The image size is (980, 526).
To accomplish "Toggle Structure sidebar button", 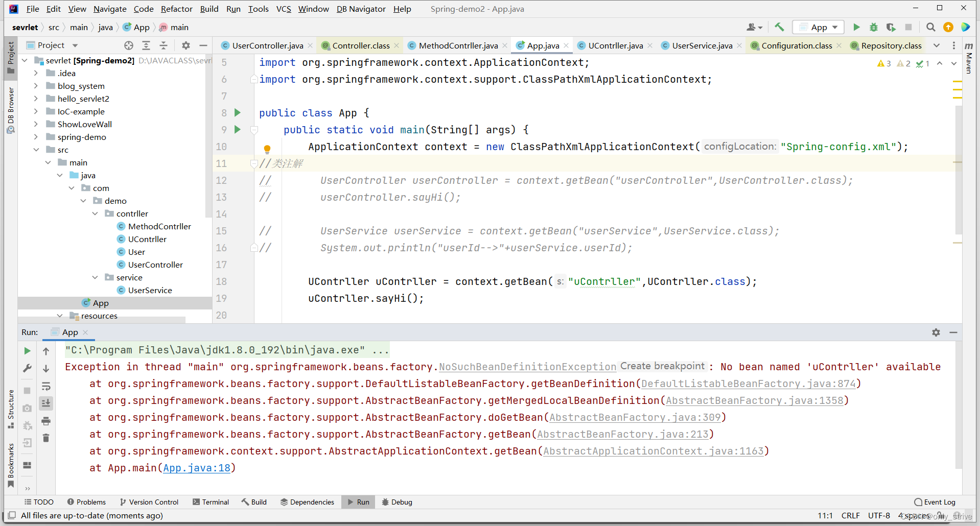I will [11, 409].
